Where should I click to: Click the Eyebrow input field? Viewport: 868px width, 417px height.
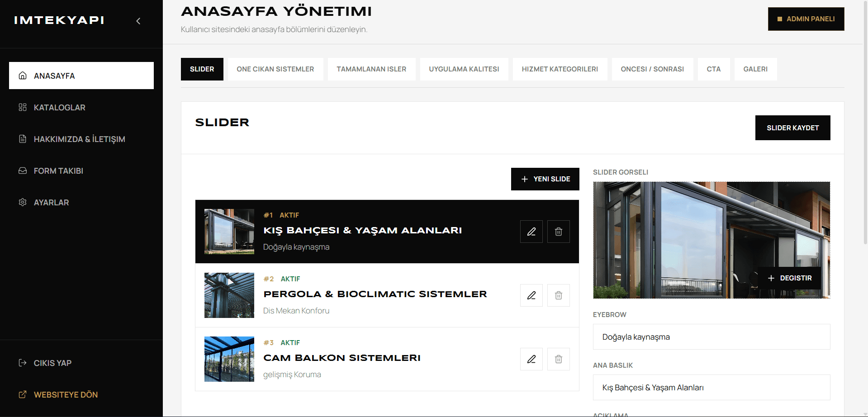click(x=711, y=337)
